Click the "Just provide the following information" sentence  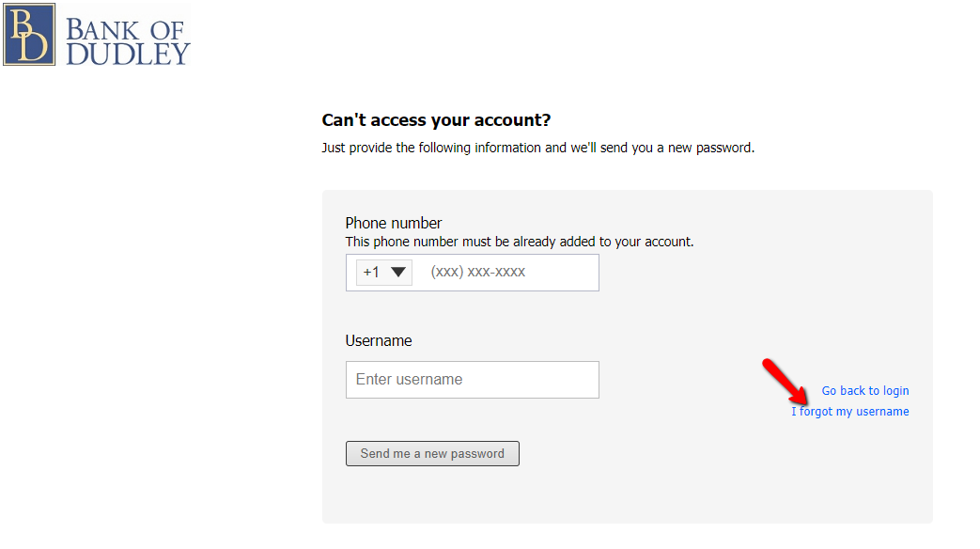pyautogui.click(x=538, y=148)
